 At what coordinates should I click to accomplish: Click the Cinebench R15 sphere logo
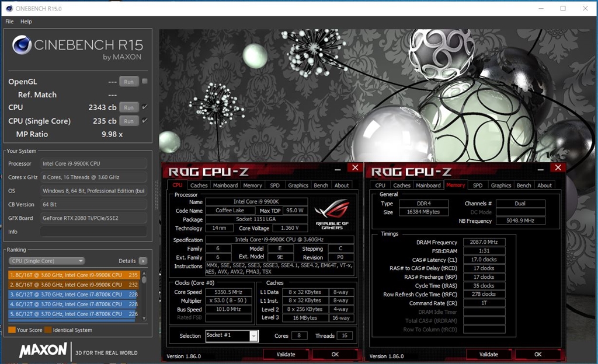[x=22, y=45]
